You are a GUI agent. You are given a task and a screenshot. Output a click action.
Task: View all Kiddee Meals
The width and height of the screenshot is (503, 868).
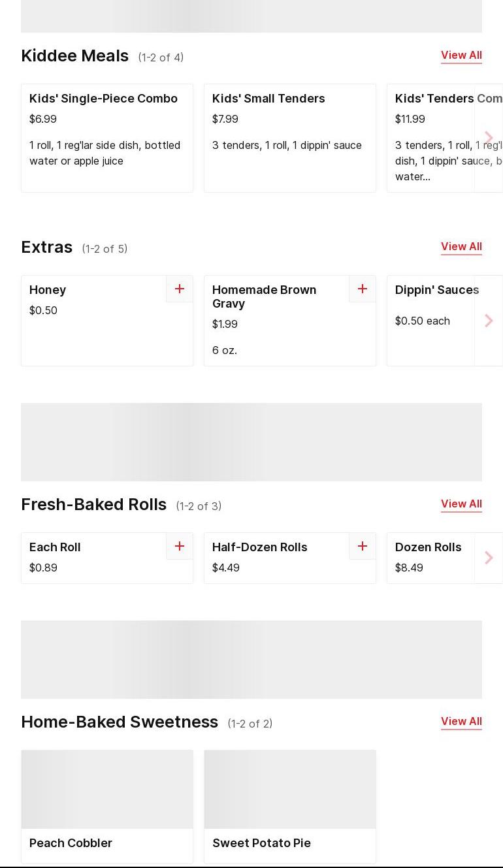coord(461,56)
